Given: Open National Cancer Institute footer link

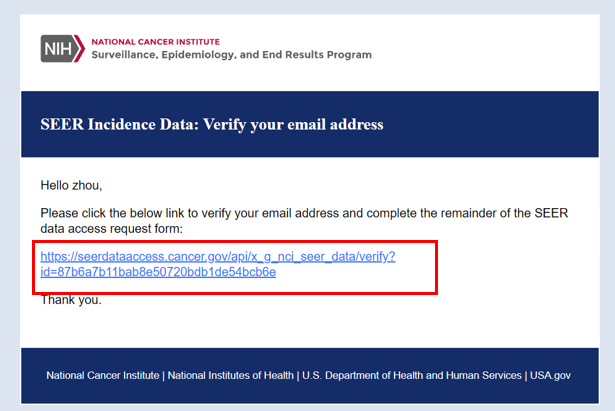Looking at the screenshot, I should pos(103,375).
